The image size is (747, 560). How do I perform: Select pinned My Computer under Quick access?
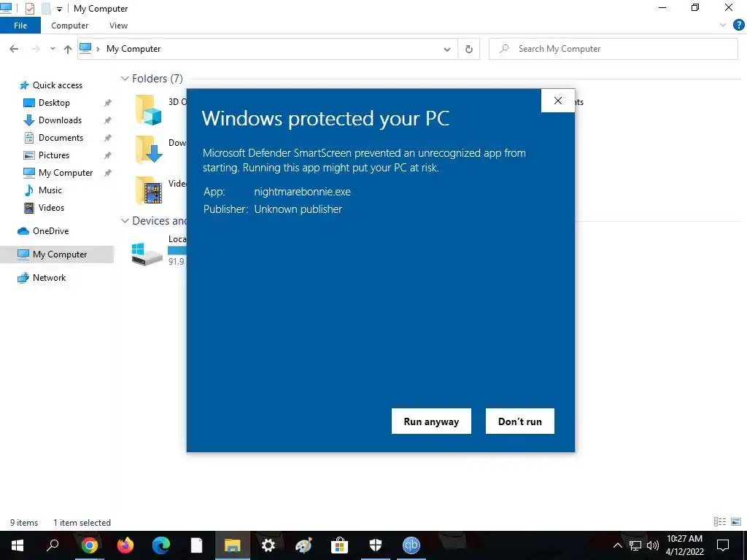[65, 173]
